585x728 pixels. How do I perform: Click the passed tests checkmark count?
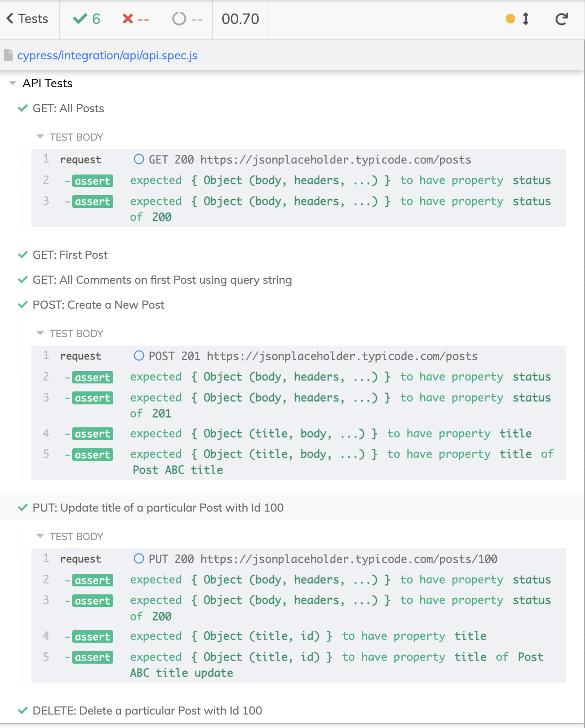(87, 19)
